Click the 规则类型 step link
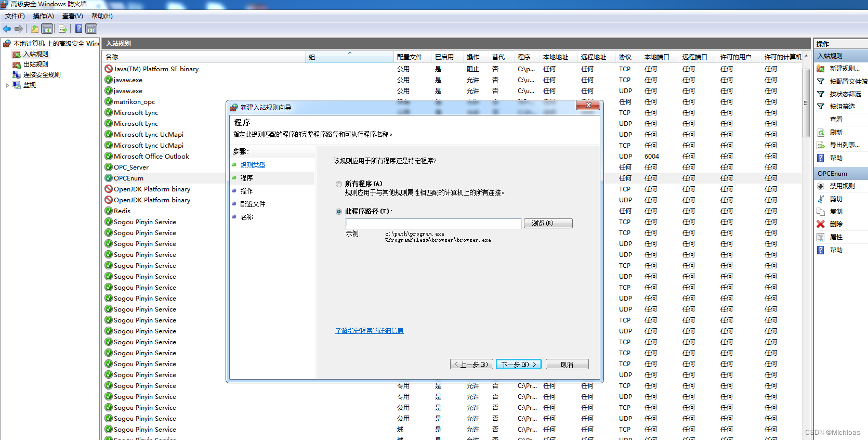Image resolution: width=868 pixels, height=440 pixels. tap(253, 165)
